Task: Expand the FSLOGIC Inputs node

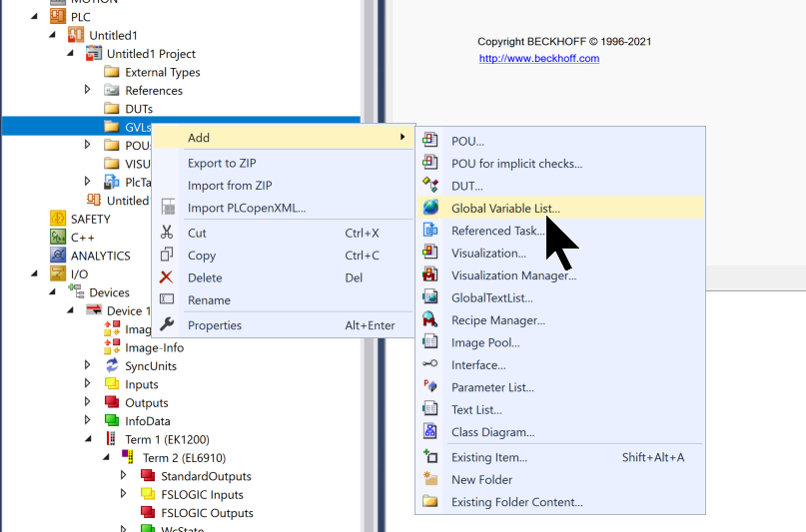Action: pyautogui.click(x=124, y=493)
